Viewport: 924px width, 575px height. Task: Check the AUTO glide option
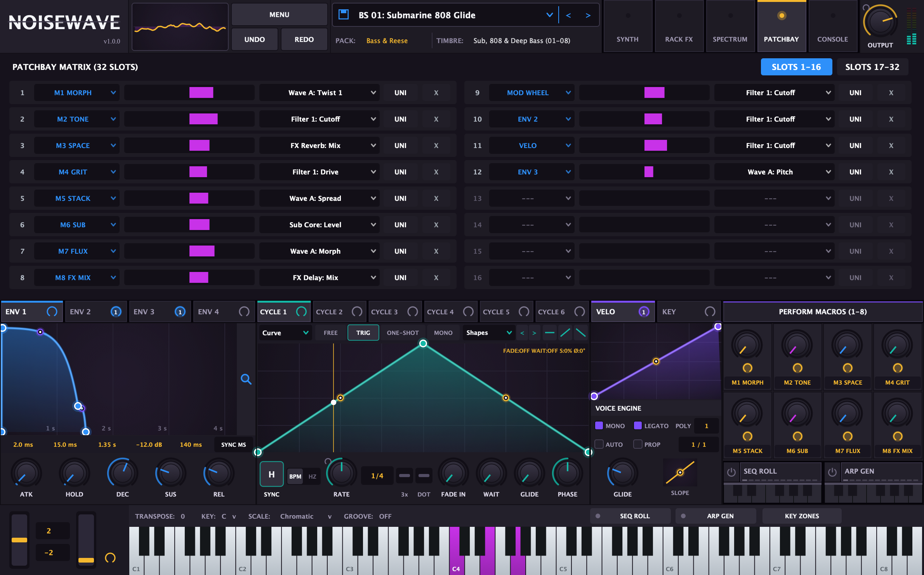599,444
